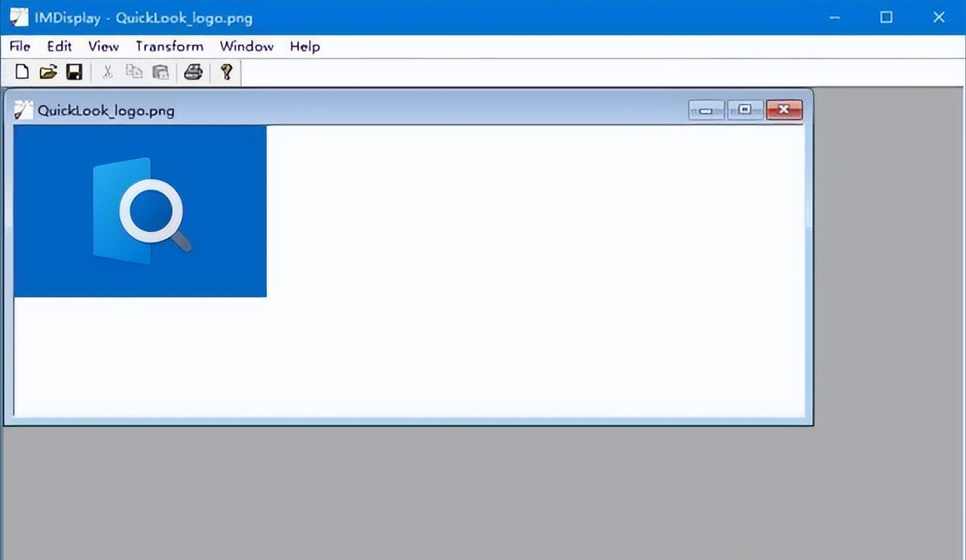The width and height of the screenshot is (966, 560).
Task: Click the QuickLook logo image preview
Action: click(x=141, y=211)
